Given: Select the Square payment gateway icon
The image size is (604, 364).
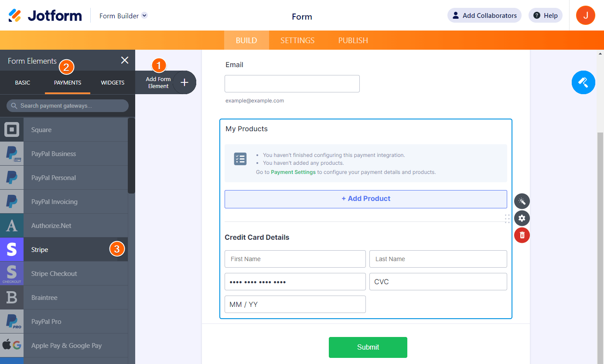Looking at the screenshot, I should point(12,129).
